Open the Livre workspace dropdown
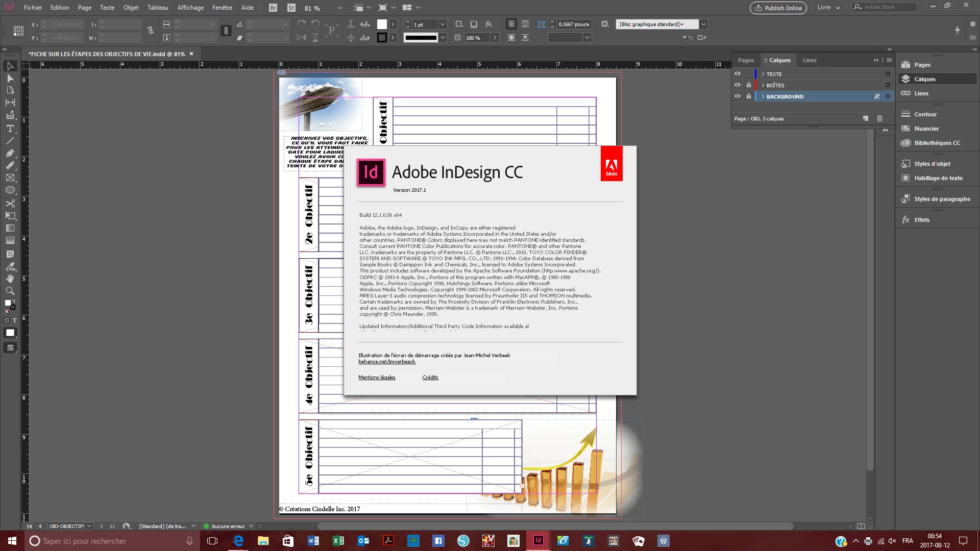The image size is (980, 551). (x=828, y=8)
